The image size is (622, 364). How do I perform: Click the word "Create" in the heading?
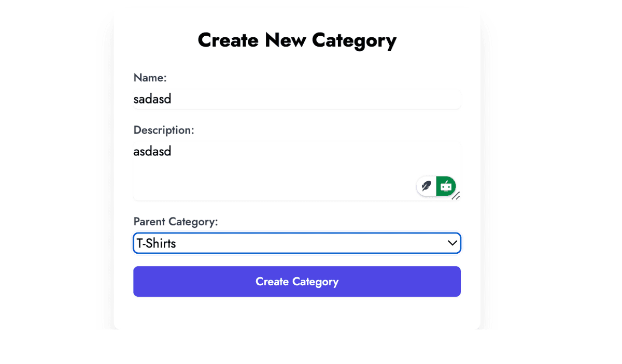click(228, 40)
